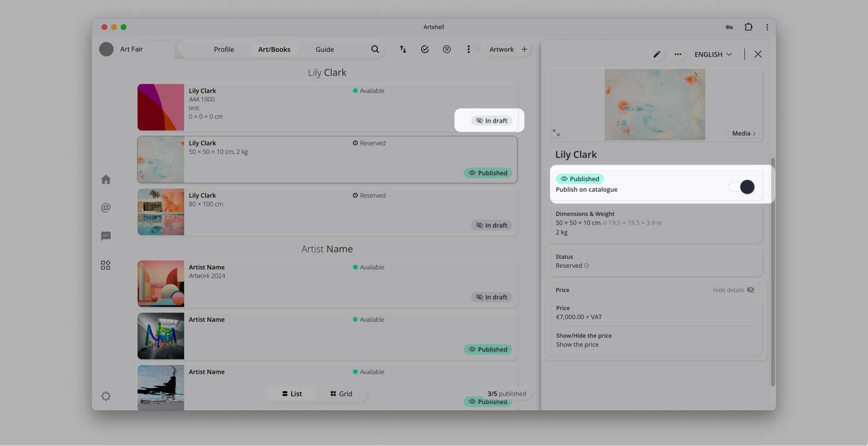Viewport: 868px width, 446px height.
Task: Click the Lily Clark title in detail panel
Action: (x=576, y=154)
